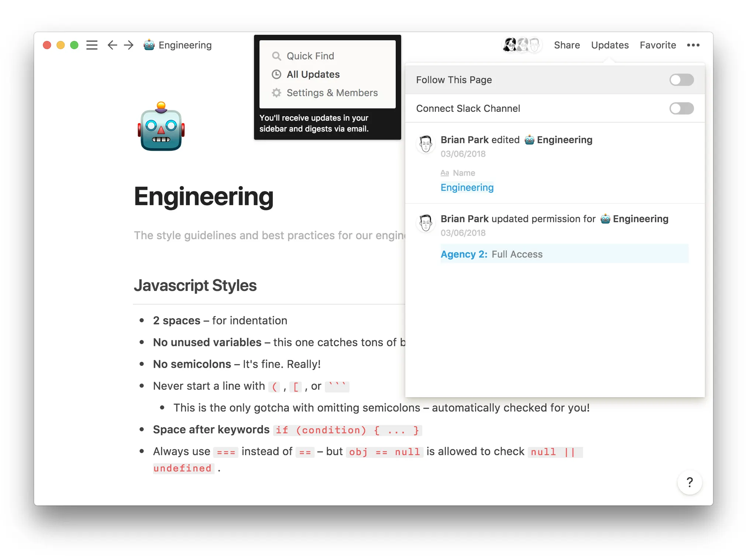The image size is (756, 556).
Task: Go forward with the right arrow
Action: (x=129, y=45)
